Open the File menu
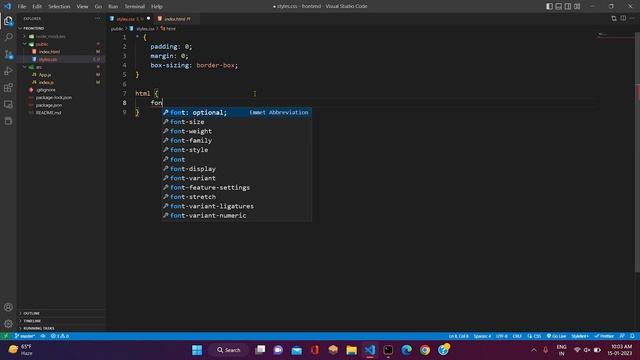Screen dimensions: 640x360 point(22,6)
